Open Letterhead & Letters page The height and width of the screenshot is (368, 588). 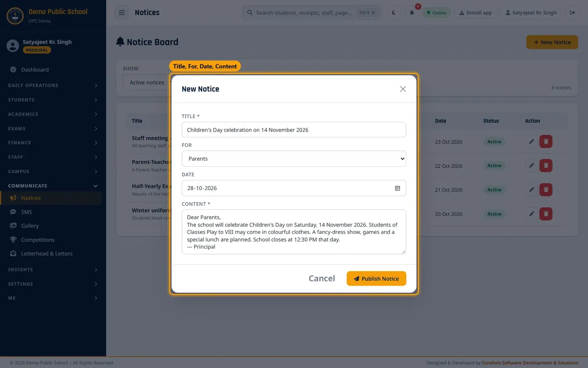coord(51,254)
